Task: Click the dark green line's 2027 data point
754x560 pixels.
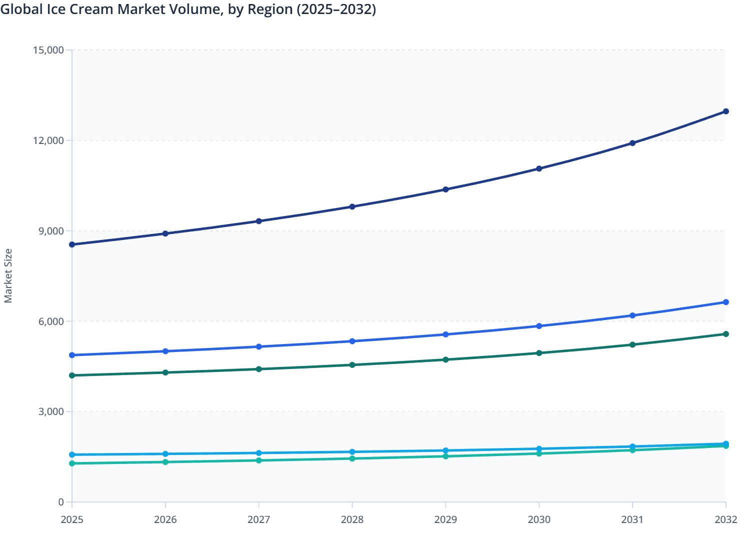Action: click(258, 368)
